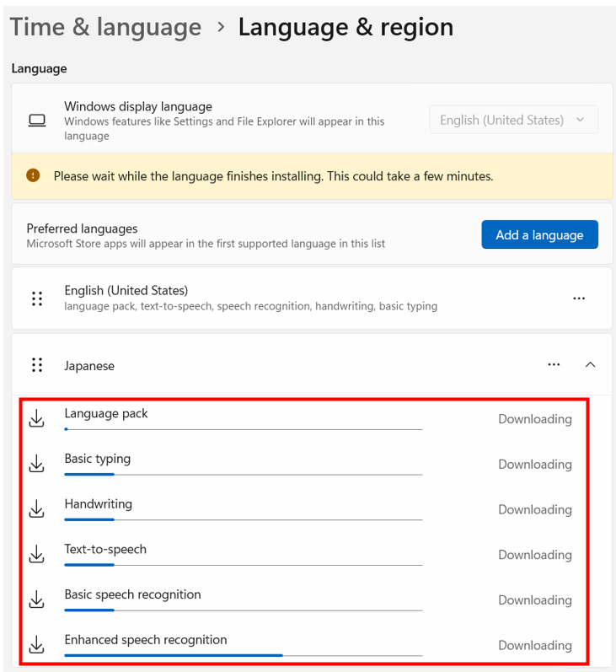Click the Language pack download icon
This screenshot has height=672, width=616.
pyautogui.click(x=37, y=418)
